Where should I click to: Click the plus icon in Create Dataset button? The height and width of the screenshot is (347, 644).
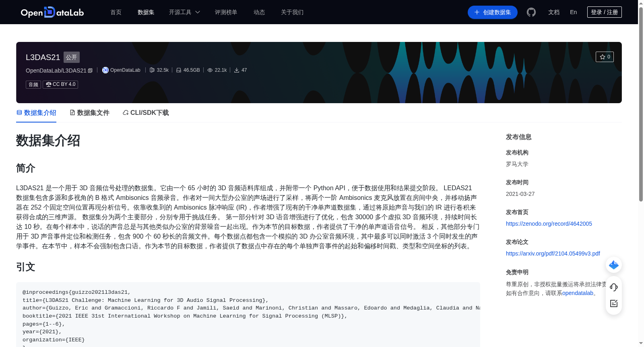[477, 12]
